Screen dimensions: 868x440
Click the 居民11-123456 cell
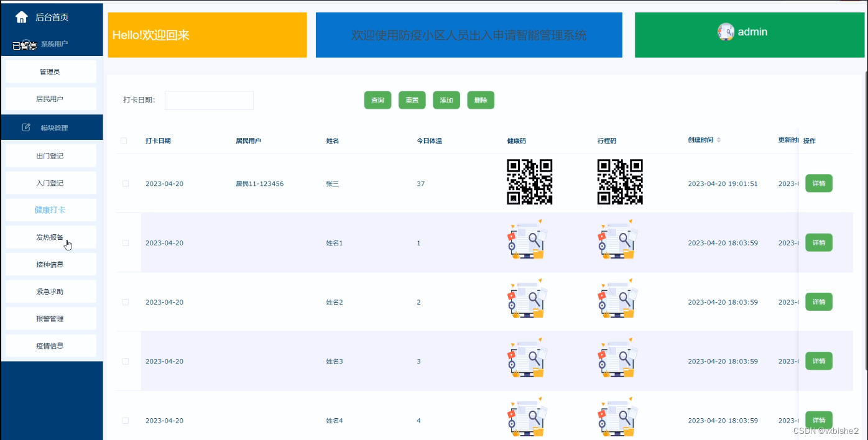pyautogui.click(x=259, y=184)
